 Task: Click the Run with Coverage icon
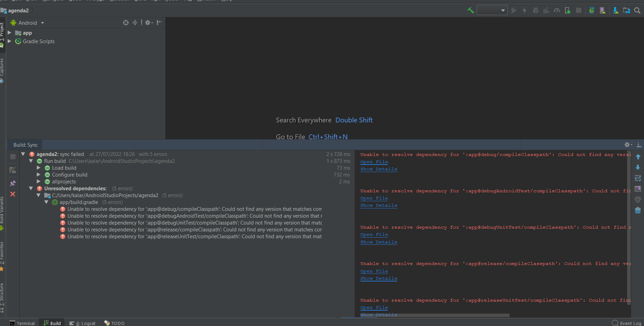tap(546, 10)
